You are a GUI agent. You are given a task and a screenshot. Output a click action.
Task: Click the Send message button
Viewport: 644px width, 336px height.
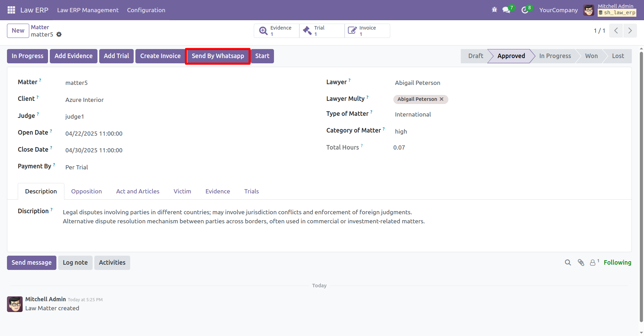(32, 263)
